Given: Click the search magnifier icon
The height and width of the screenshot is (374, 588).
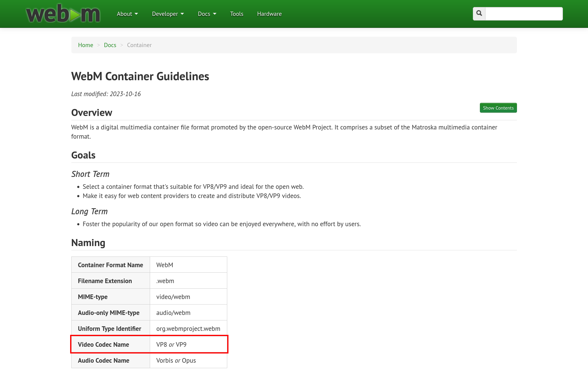Looking at the screenshot, I should tap(479, 13).
